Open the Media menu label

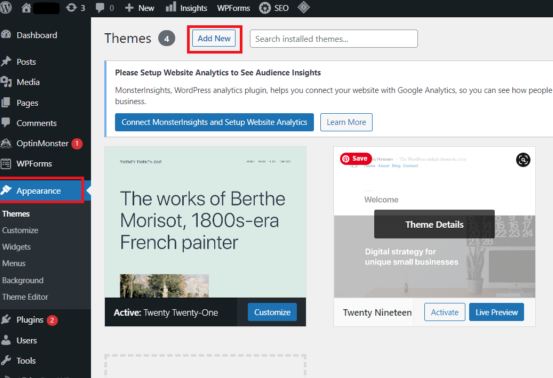pos(28,82)
